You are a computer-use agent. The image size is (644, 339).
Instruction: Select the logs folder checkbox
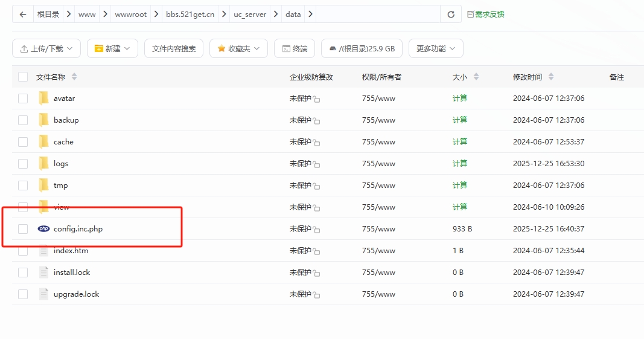pyautogui.click(x=23, y=164)
